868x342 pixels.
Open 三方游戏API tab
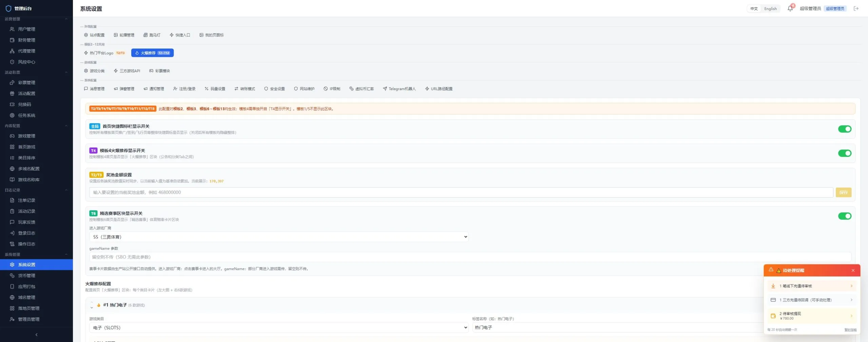(127, 71)
